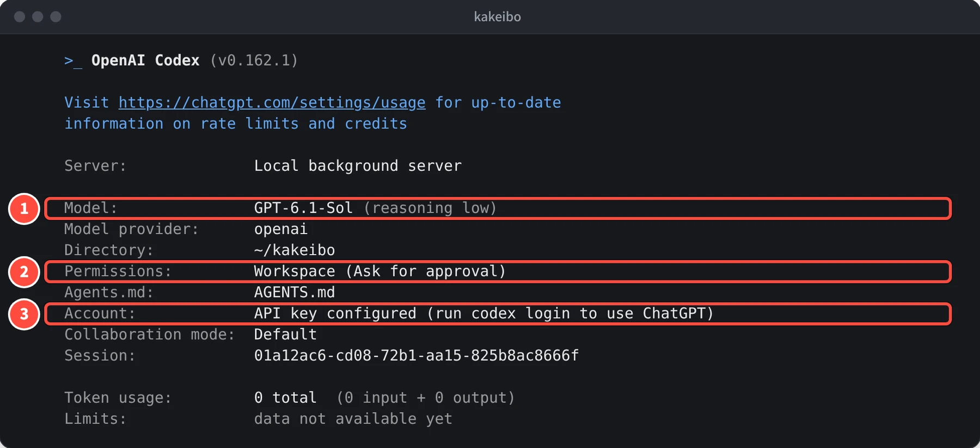Click the Limits: label
Screen dimensions: 980x448
95,419
